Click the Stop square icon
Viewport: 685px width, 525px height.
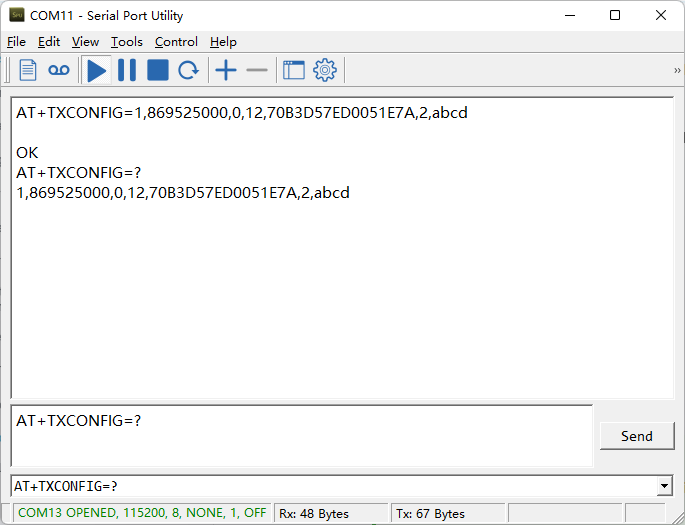point(158,70)
